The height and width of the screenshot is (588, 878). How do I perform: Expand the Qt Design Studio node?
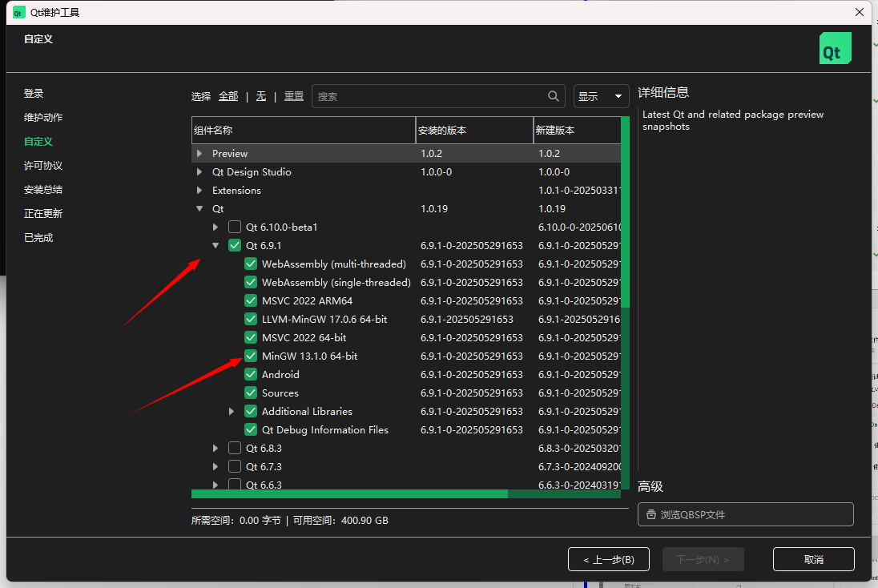point(199,172)
